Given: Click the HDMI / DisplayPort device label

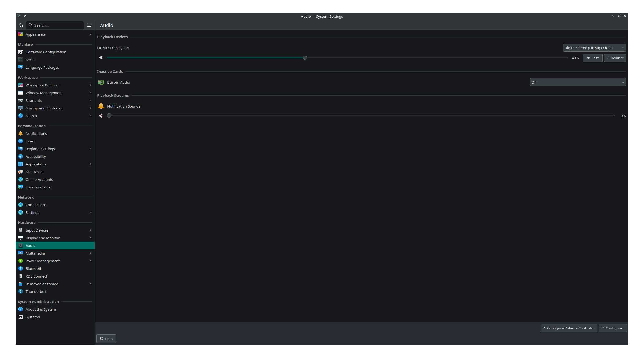Looking at the screenshot, I should [113, 48].
